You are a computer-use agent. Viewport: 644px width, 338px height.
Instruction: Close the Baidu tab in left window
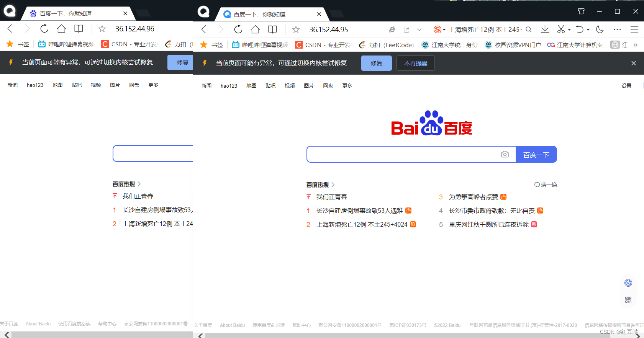125,13
